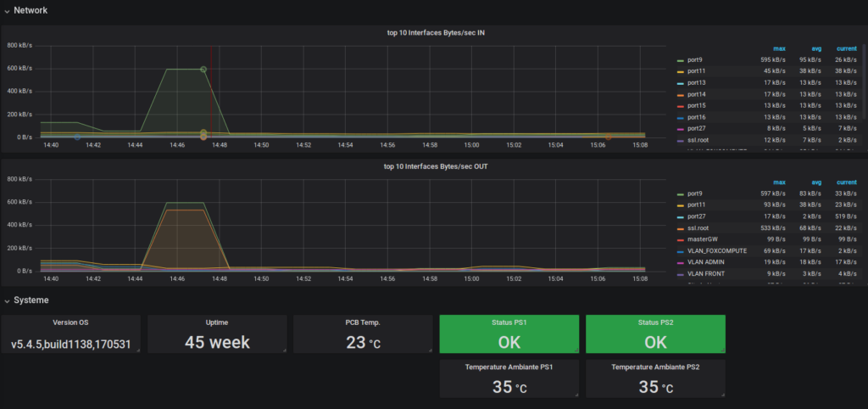Toggle ssl.root series in Bytes/sec OUT legend
868x409 pixels.
pyautogui.click(x=698, y=227)
